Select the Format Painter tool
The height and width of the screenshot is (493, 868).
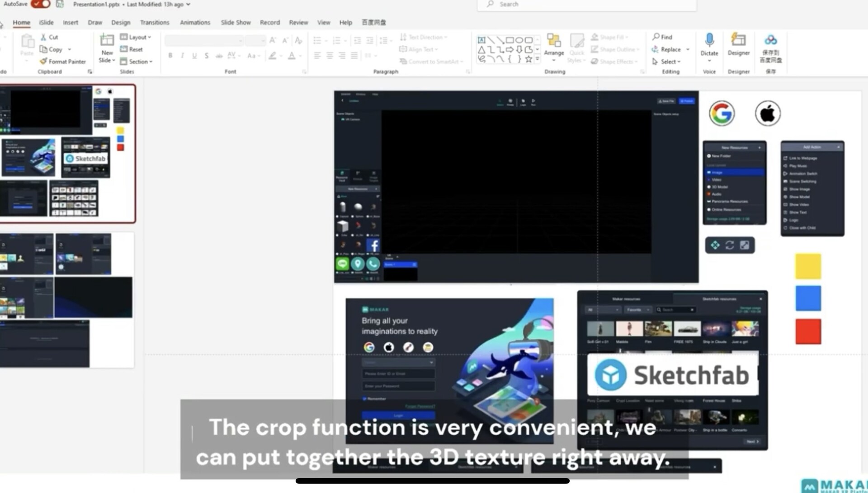pyautogui.click(x=63, y=62)
